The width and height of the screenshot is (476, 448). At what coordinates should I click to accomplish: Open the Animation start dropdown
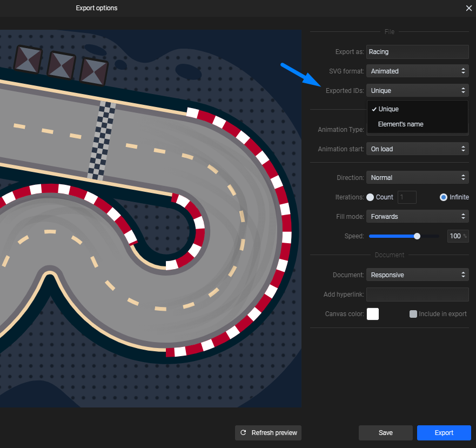pyautogui.click(x=418, y=149)
